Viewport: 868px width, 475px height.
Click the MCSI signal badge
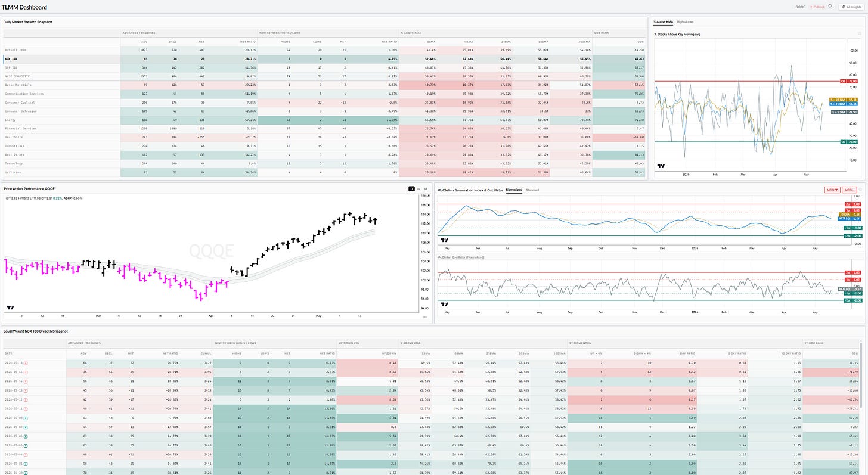[832, 190]
